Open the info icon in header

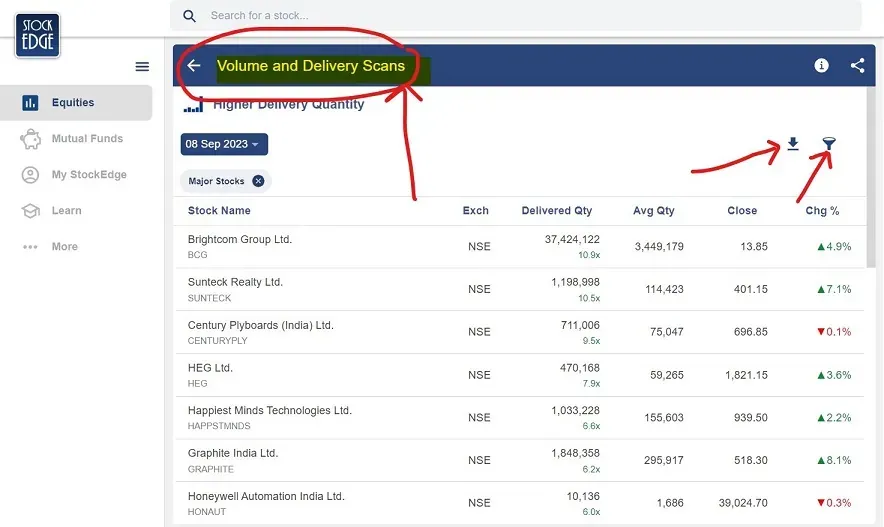point(821,65)
